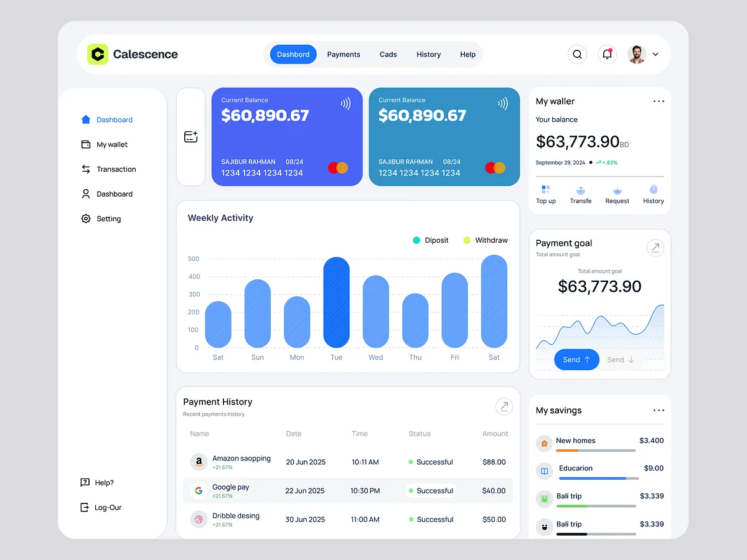
Task: Open the My waller options menu (three dots)
Action: click(659, 101)
